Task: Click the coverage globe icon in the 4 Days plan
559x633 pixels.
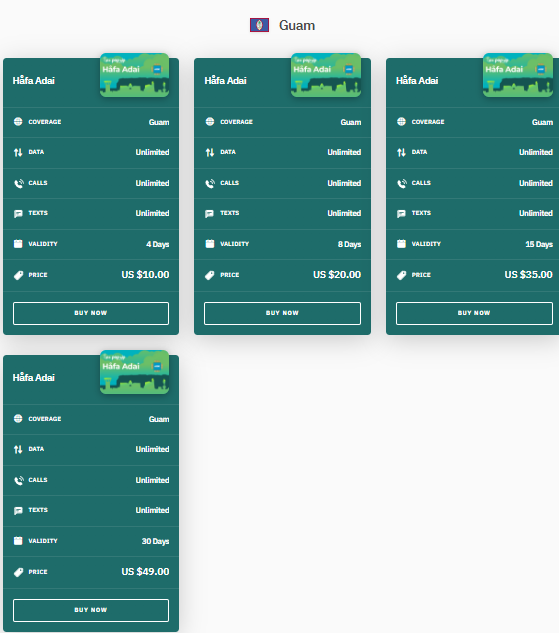Action: pyautogui.click(x=18, y=122)
